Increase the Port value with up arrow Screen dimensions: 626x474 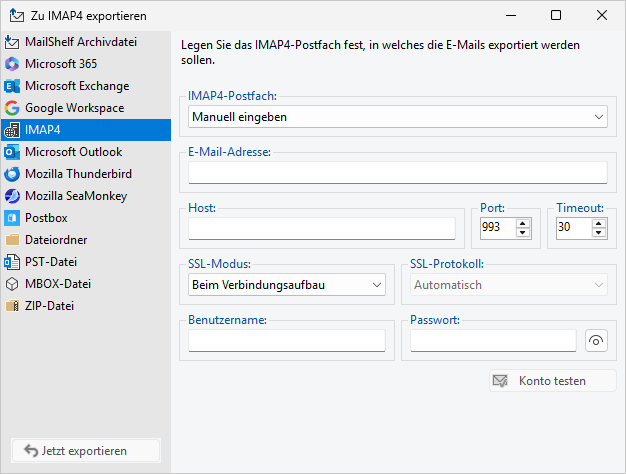click(x=522, y=223)
